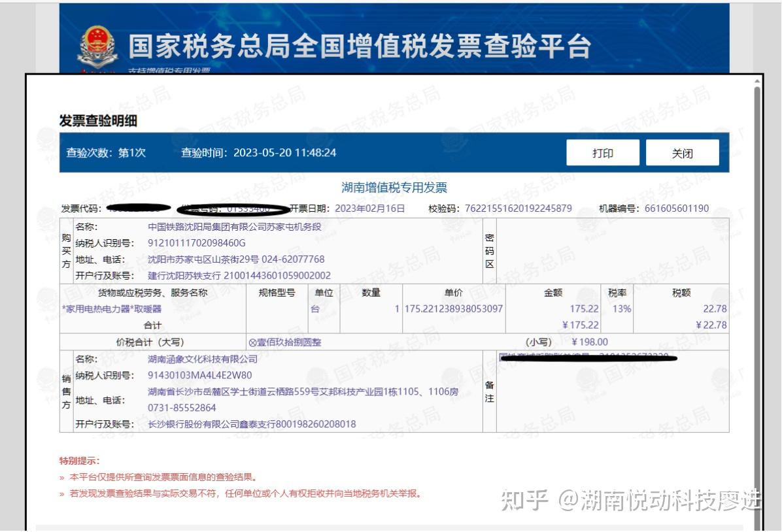Viewport: 782px width, 532px height.
Task: Click the tax rate 13%
Action: (x=621, y=309)
